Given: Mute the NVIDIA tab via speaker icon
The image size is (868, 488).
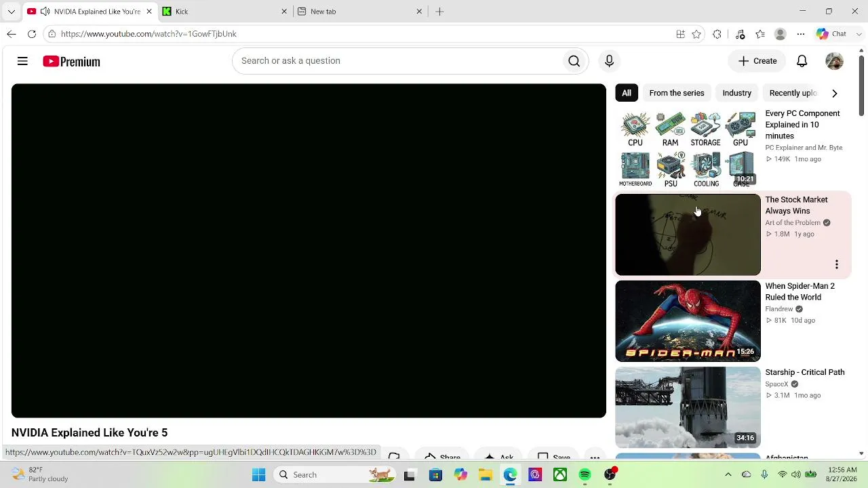Looking at the screenshot, I should coord(45,12).
